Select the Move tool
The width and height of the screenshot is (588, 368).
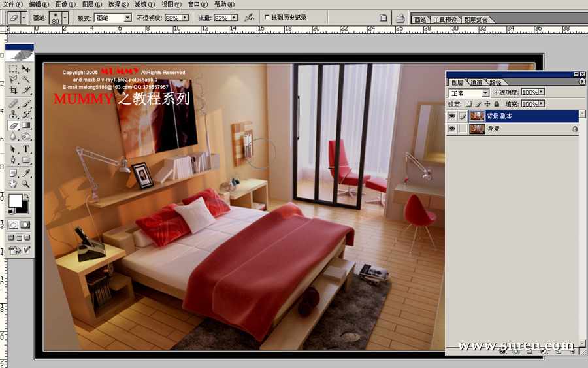tap(25, 69)
